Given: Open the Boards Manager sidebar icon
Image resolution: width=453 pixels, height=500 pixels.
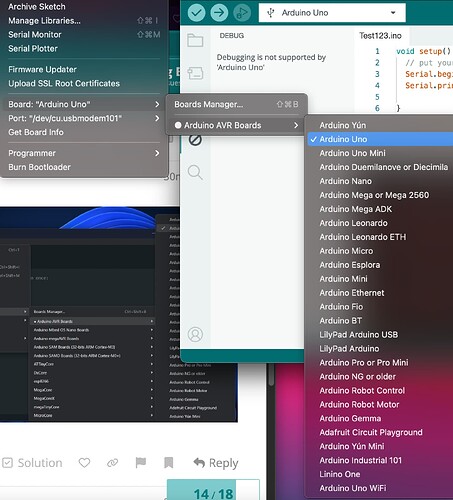Looking at the screenshot, I should [x=195, y=73].
